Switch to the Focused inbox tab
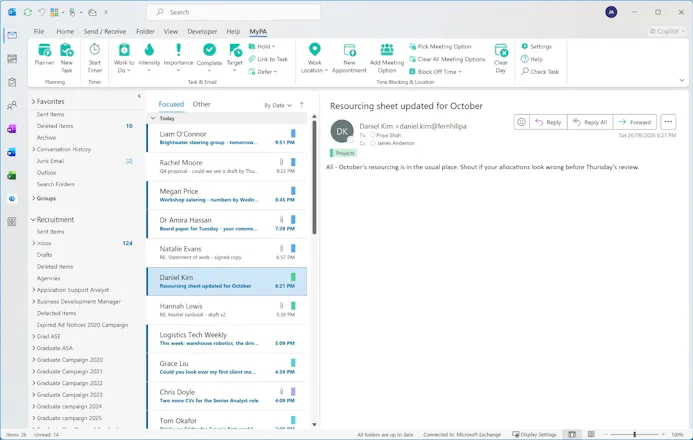 (171, 104)
